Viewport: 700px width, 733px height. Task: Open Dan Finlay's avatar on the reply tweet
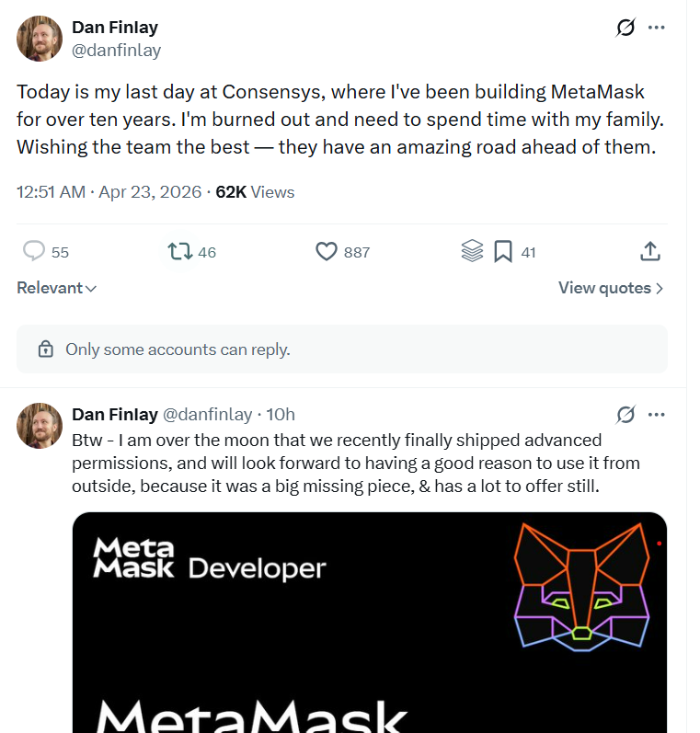(40, 426)
